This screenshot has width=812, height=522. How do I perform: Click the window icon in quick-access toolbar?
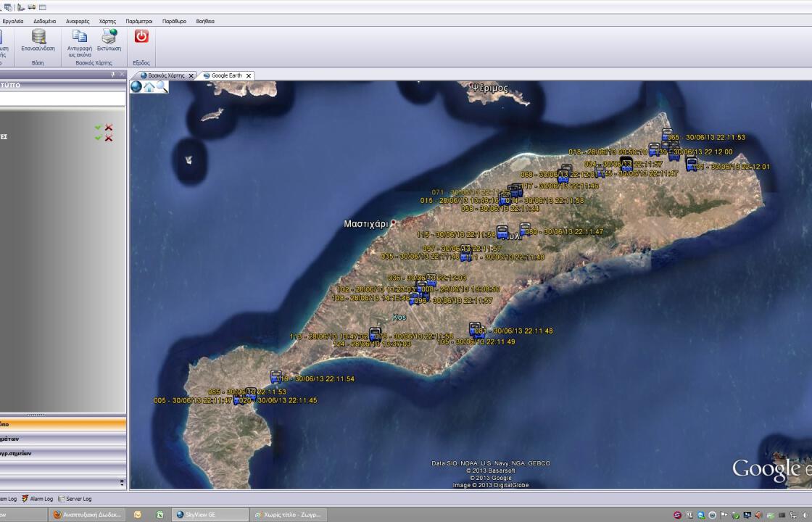[43, 7]
